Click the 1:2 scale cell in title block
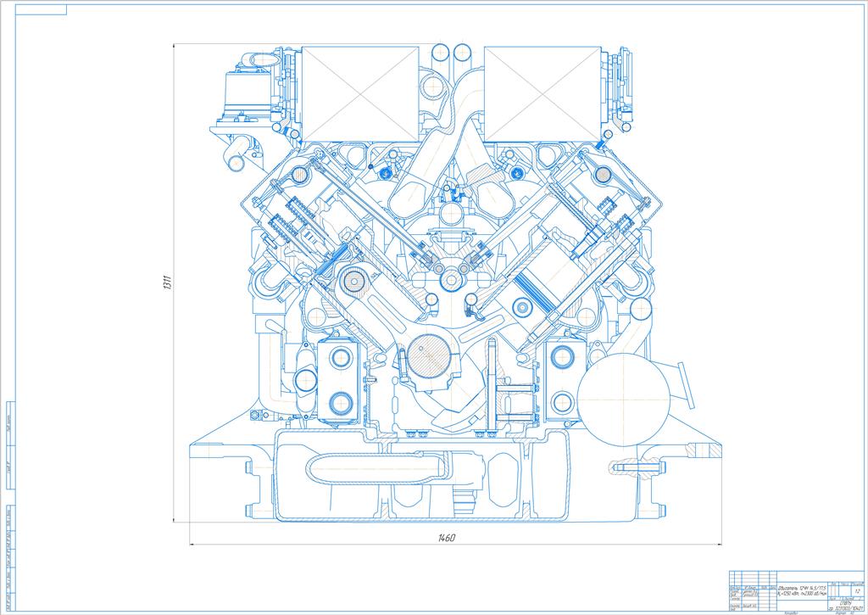868x615 pixels. pyautogui.click(x=857, y=590)
